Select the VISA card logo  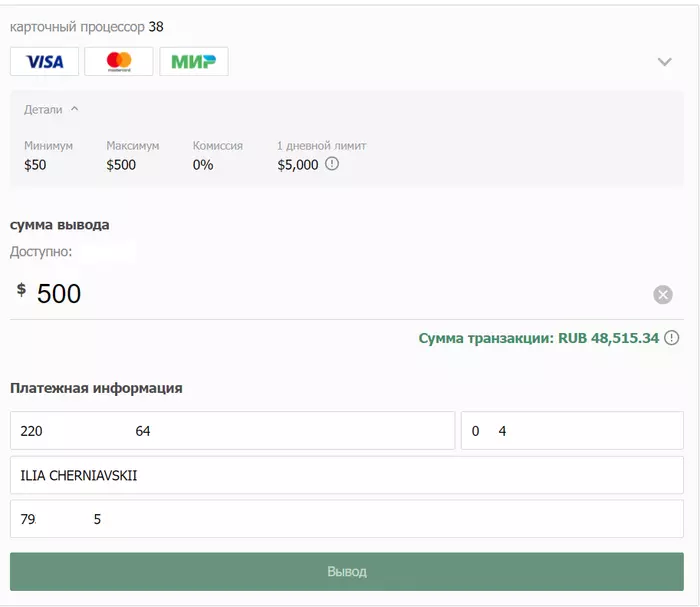[44, 61]
